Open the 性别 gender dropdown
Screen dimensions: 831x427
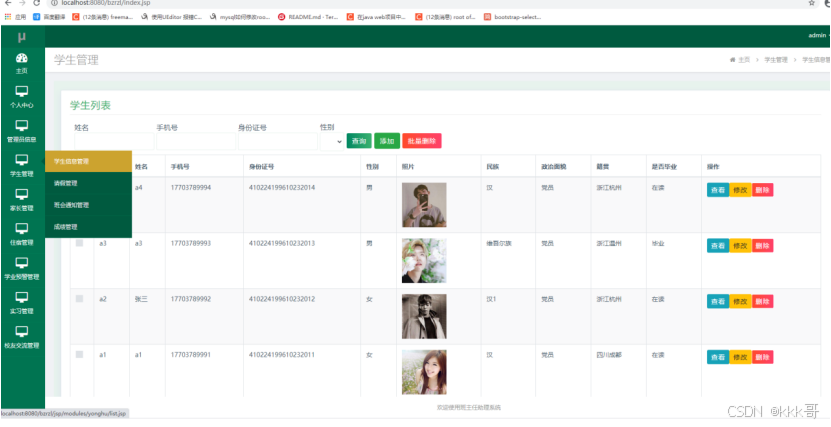332,141
